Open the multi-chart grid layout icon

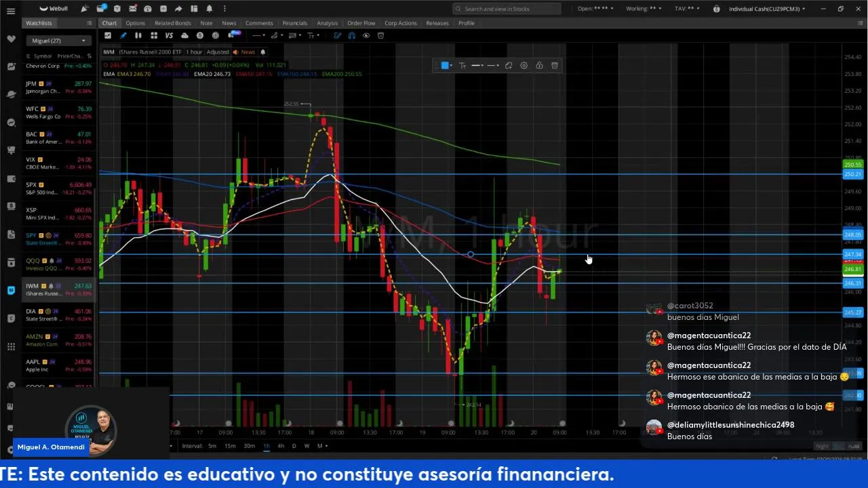pos(154,35)
